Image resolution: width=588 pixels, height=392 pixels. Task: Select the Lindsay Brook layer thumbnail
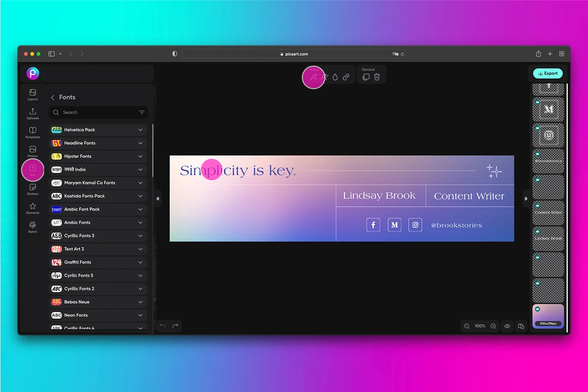[548, 239]
